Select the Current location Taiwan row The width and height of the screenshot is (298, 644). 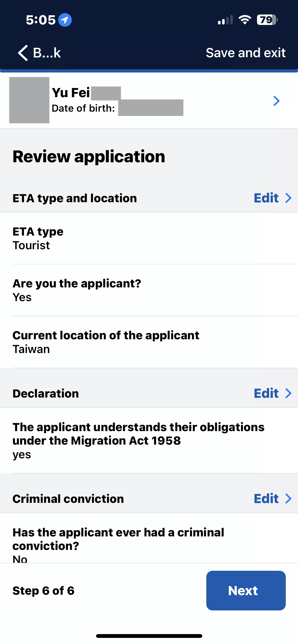(149, 342)
